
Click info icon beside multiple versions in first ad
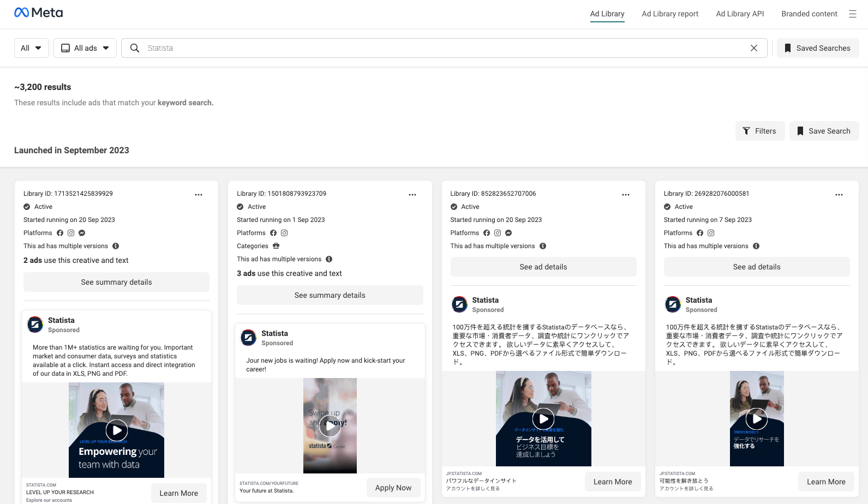tap(116, 246)
